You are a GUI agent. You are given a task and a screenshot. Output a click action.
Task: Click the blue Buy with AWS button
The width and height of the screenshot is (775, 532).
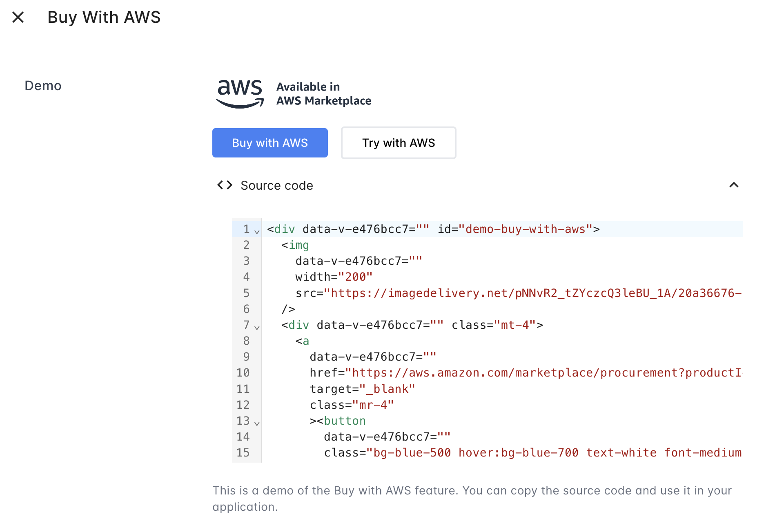click(x=270, y=143)
